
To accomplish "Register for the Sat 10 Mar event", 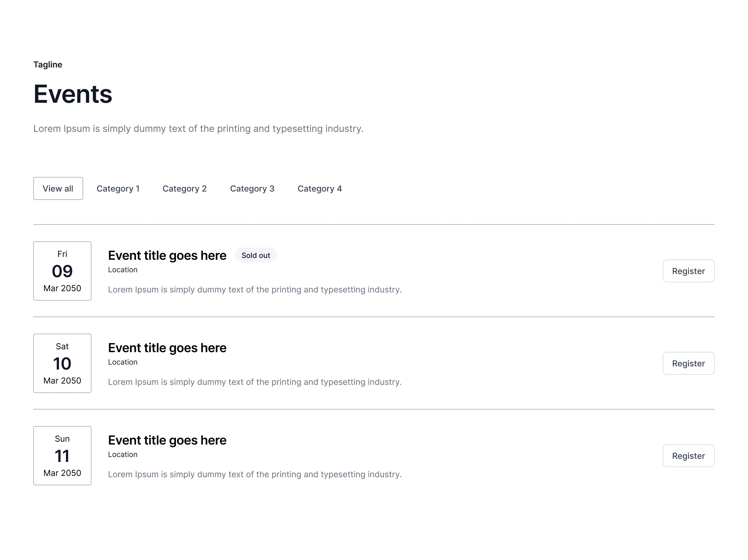I will pos(689,363).
